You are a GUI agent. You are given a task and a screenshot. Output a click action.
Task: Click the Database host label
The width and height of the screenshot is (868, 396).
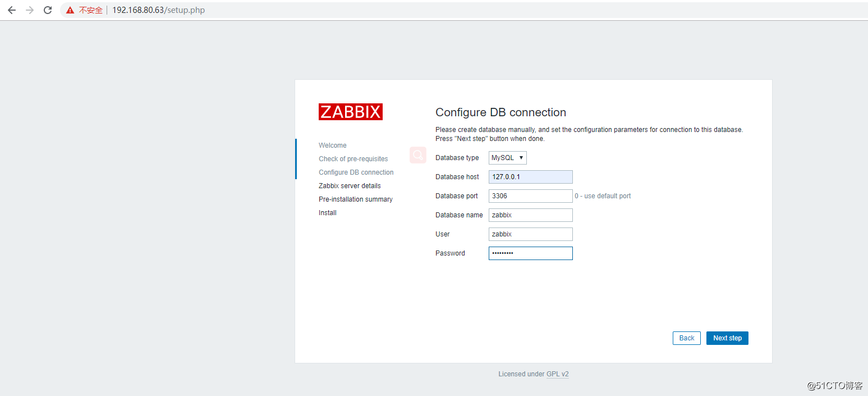(457, 177)
